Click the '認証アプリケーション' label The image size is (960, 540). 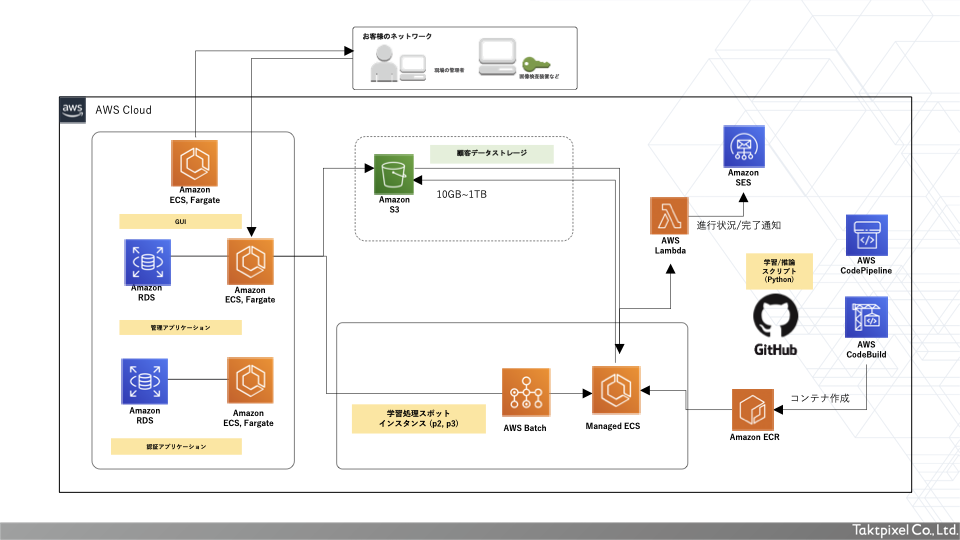(x=176, y=446)
